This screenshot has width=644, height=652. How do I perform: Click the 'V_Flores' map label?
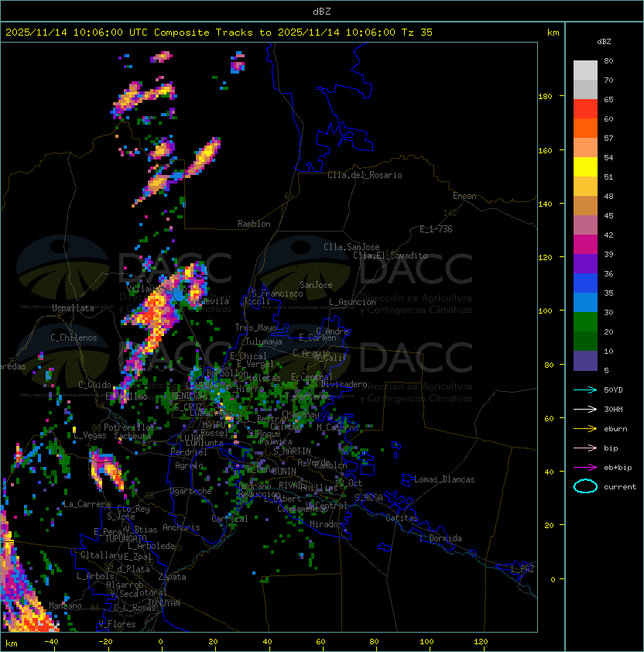[117, 624]
